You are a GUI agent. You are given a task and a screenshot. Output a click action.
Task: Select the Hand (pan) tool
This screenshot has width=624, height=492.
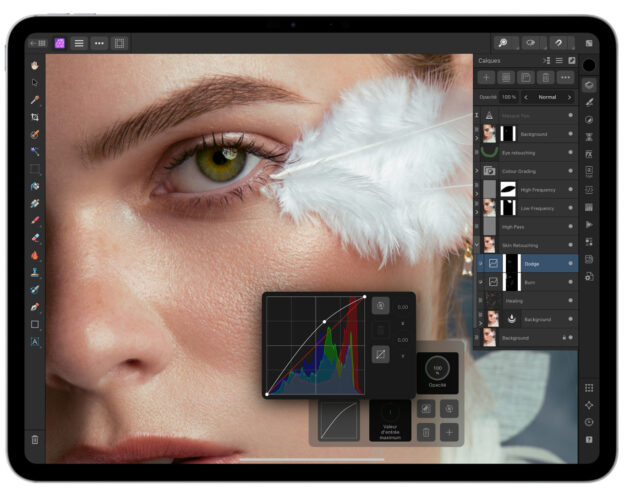tap(35, 65)
